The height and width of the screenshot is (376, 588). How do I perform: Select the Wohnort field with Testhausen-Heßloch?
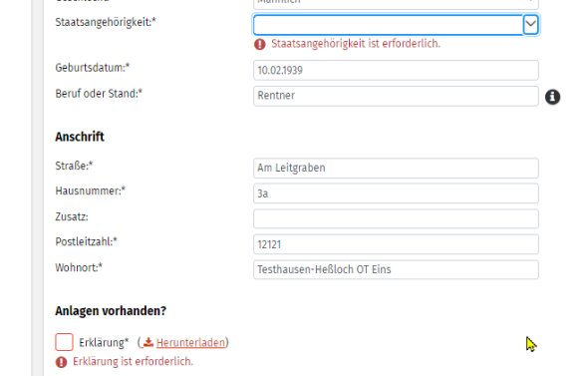396,269
